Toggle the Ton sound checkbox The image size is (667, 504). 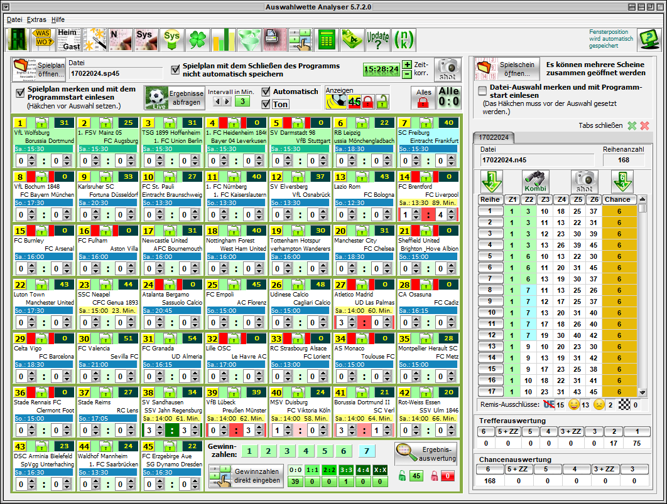(266, 104)
